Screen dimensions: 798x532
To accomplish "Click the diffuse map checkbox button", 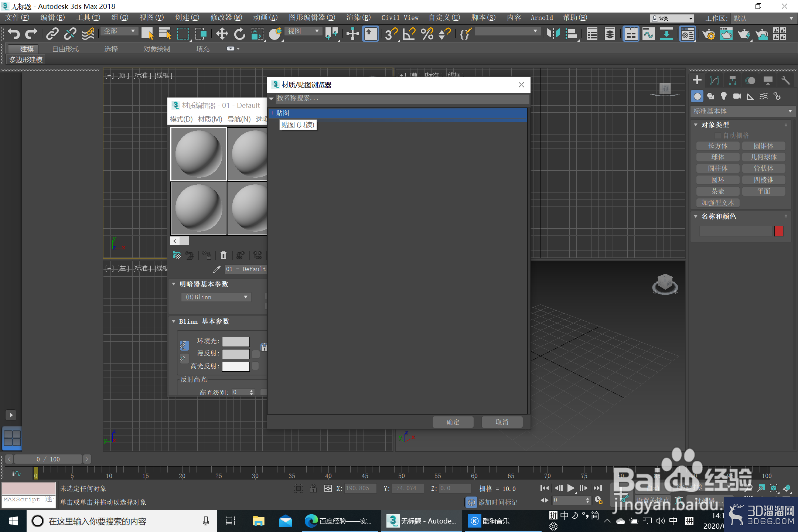I will pyautogui.click(x=256, y=354).
